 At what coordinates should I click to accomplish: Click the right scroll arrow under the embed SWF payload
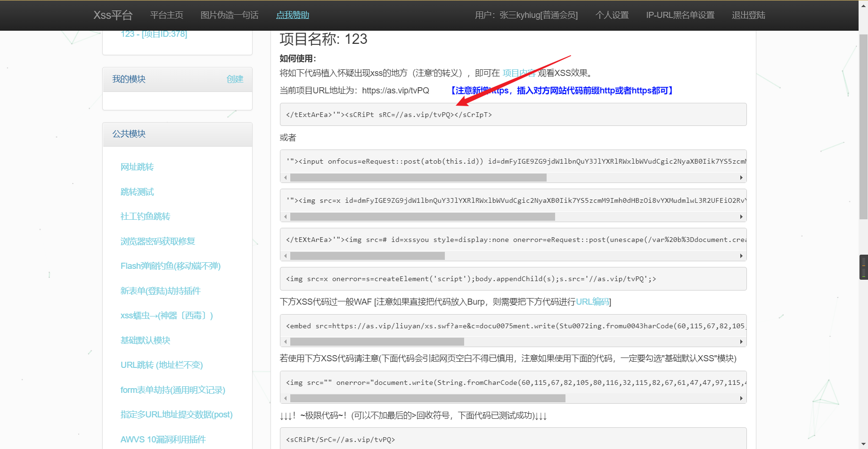click(x=740, y=341)
